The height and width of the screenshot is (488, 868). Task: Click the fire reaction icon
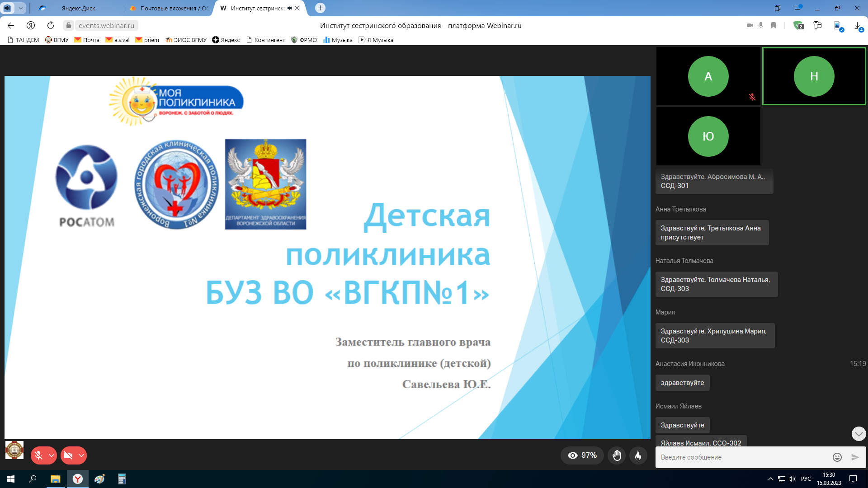tap(638, 455)
